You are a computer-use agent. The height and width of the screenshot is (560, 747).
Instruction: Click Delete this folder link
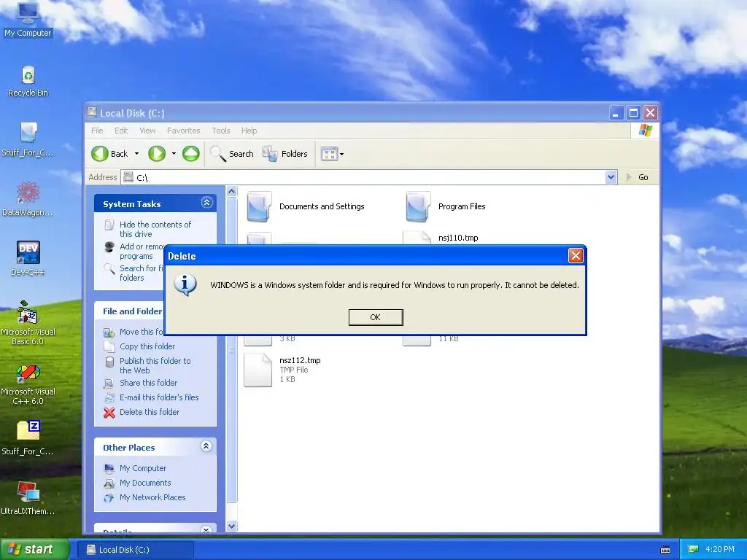pyautogui.click(x=150, y=412)
